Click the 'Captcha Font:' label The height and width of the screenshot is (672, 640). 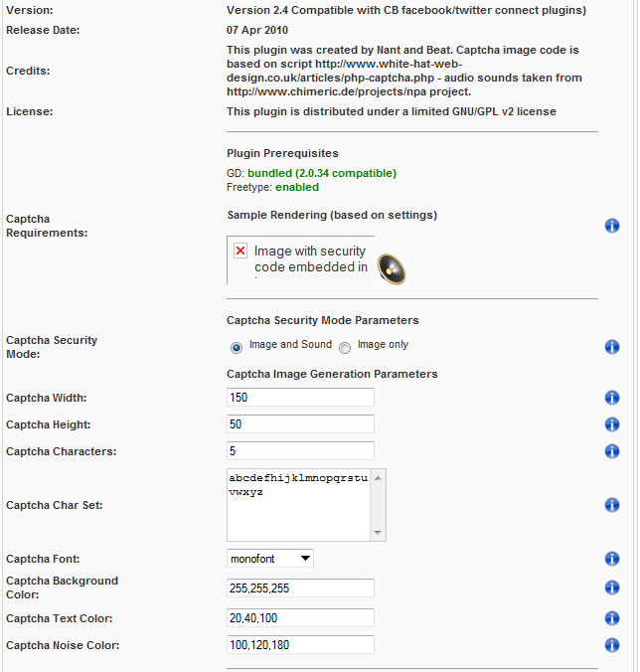click(43, 559)
